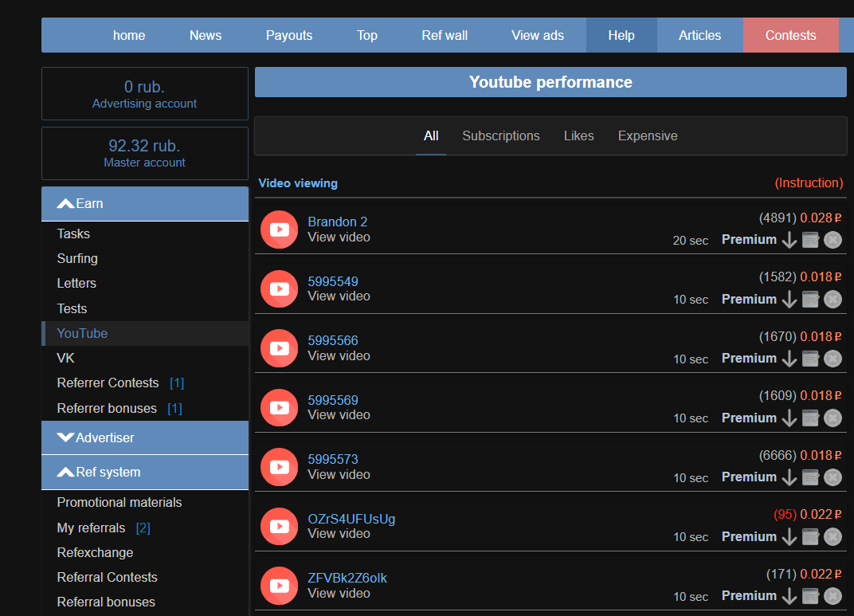Remove 5995573 with the grey X icon
Viewport: 854px width, 616px height.
(832, 477)
